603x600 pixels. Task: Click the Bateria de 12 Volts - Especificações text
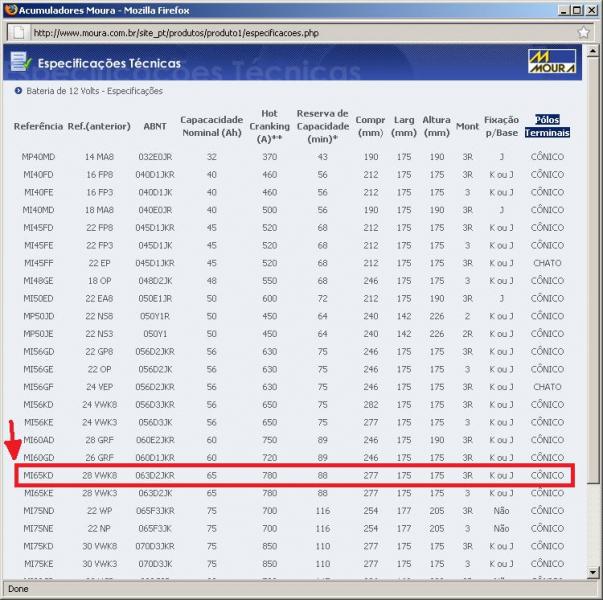(94, 91)
